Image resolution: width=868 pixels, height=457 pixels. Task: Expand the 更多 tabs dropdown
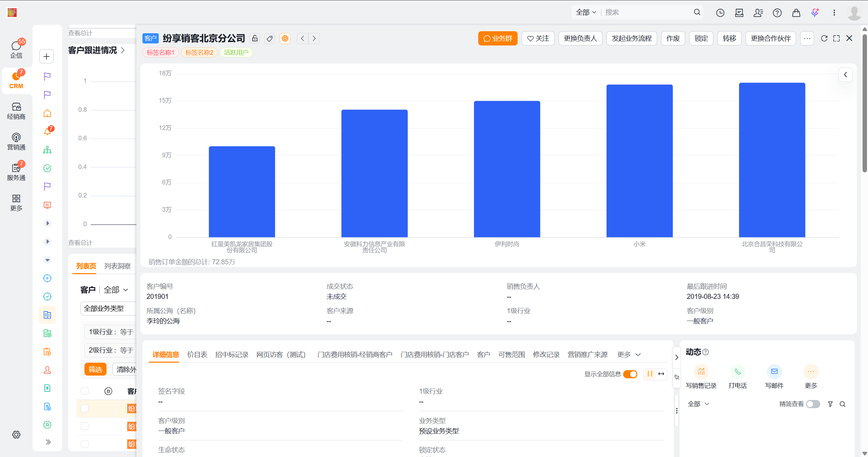[x=629, y=355]
